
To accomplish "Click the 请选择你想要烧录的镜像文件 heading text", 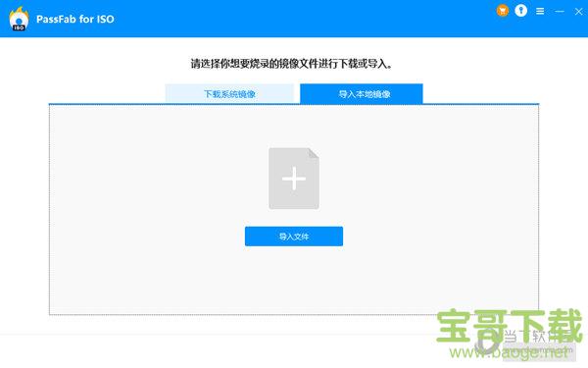I will (291, 64).
